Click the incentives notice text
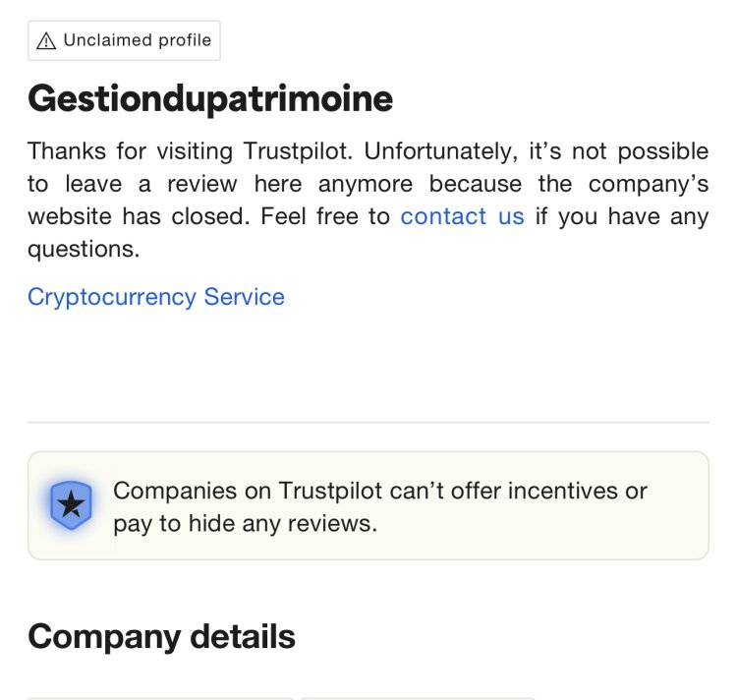 pyautogui.click(x=379, y=506)
